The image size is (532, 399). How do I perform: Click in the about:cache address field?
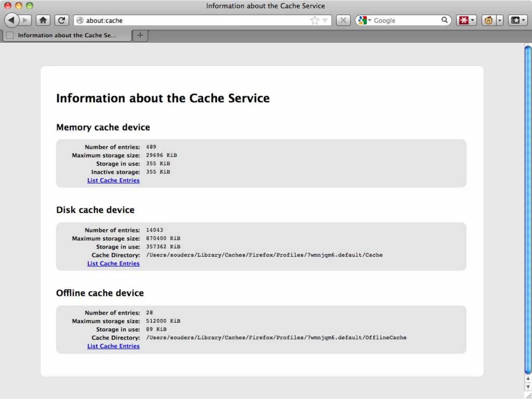click(x=195, y=20)
